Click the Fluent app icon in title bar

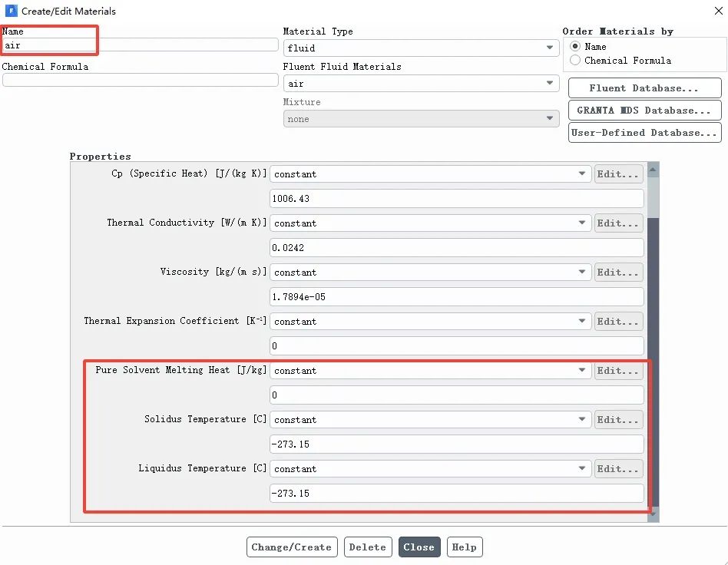tap(12, 11)
